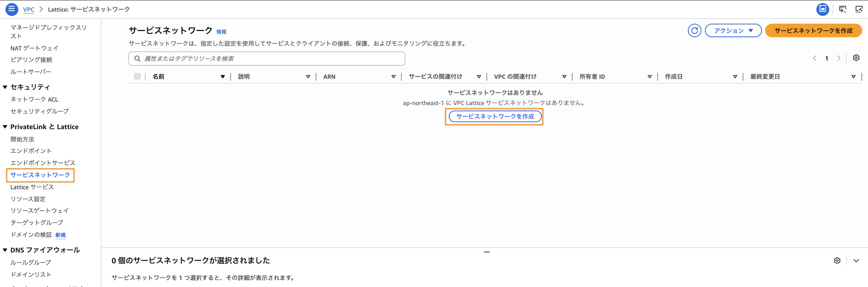Go to previous page of results
The image size is (868, 287).
coord(815,58)
